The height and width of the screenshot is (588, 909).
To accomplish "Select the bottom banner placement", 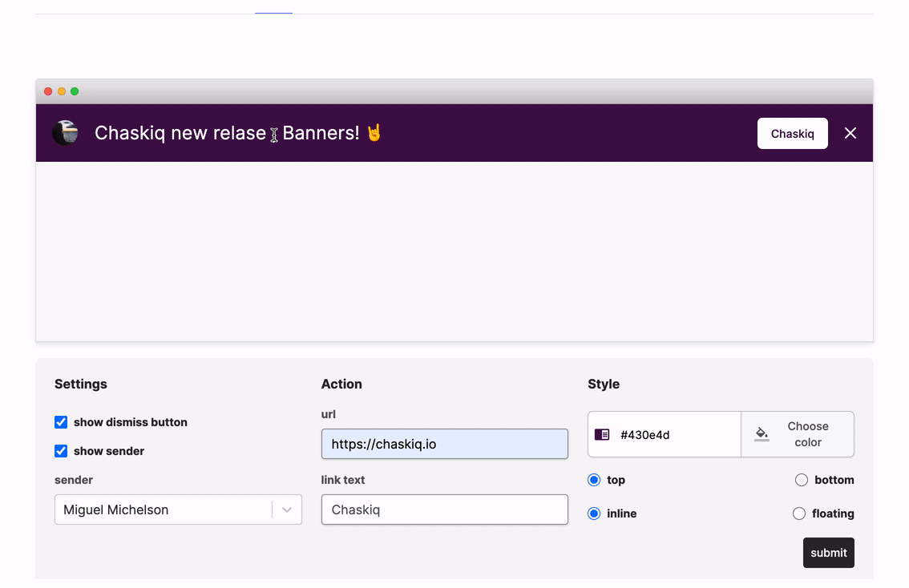I will [801, 480].
